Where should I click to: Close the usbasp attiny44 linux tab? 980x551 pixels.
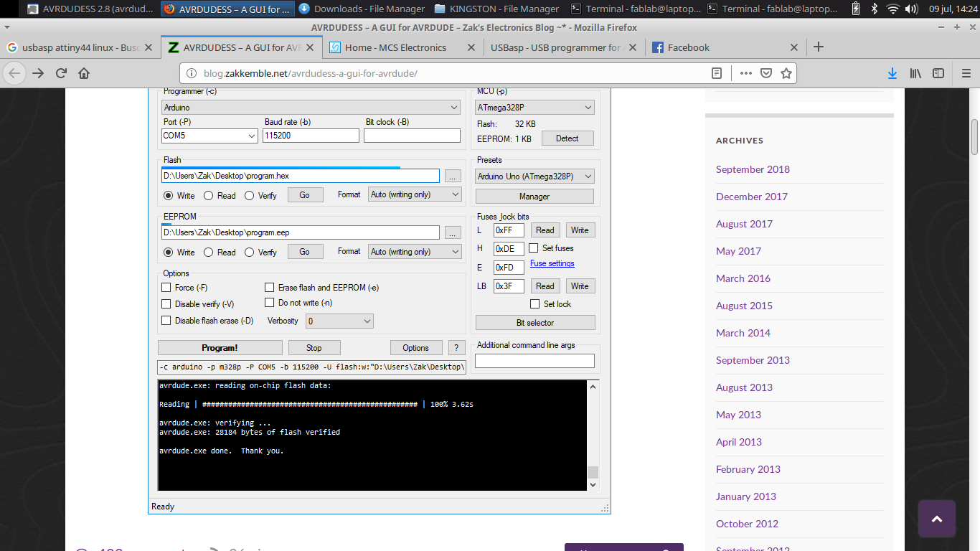click(149, 47)
